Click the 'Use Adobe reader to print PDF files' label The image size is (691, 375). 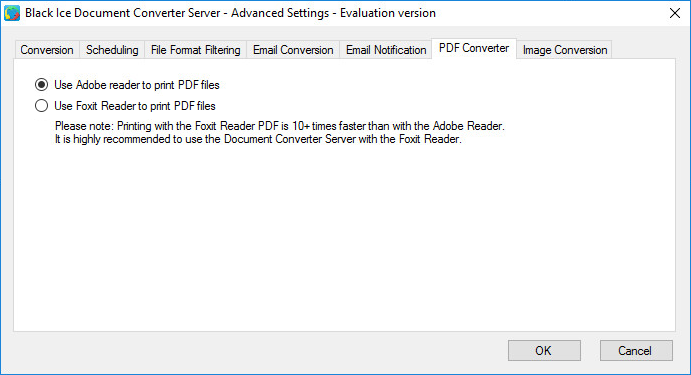click(137, 85)
